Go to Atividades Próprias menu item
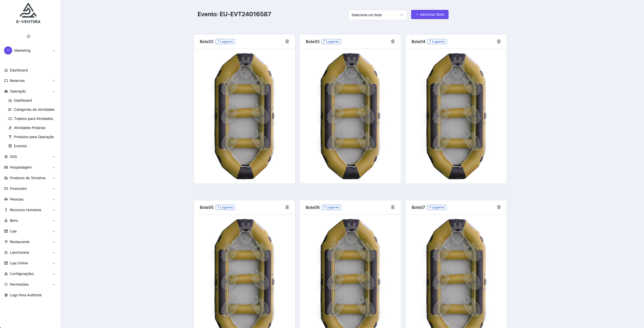This screenshot has height=328, width=644. 30,128
